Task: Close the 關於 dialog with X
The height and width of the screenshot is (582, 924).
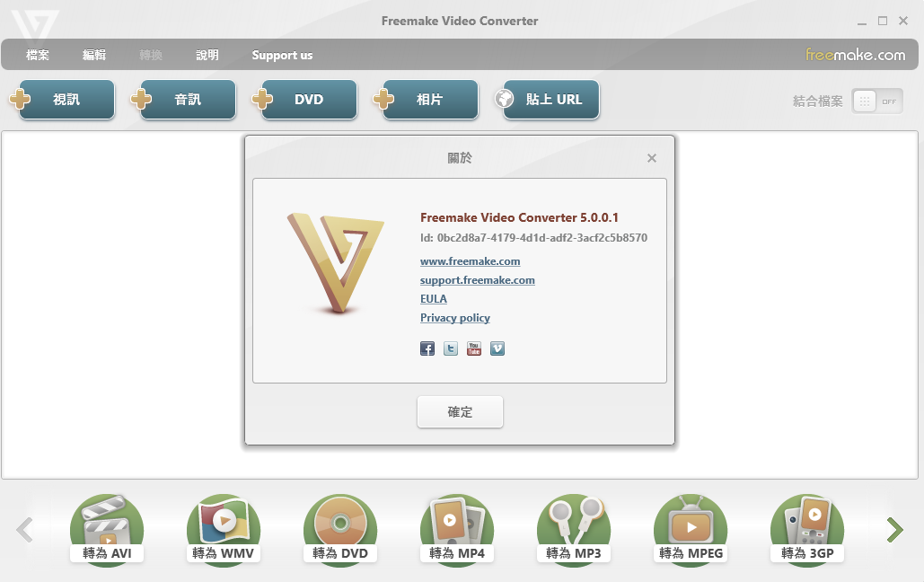Action: 652,158
